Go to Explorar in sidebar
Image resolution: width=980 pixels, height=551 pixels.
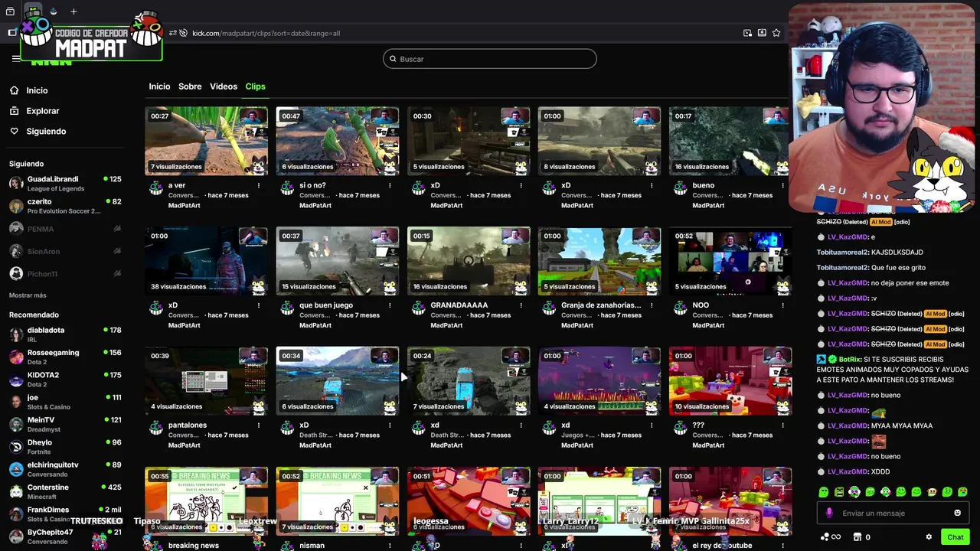pos(43,111)
